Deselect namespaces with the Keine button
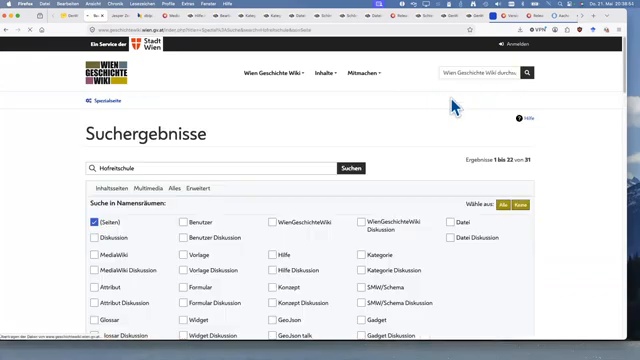640x360 pixels. (520, 205)
